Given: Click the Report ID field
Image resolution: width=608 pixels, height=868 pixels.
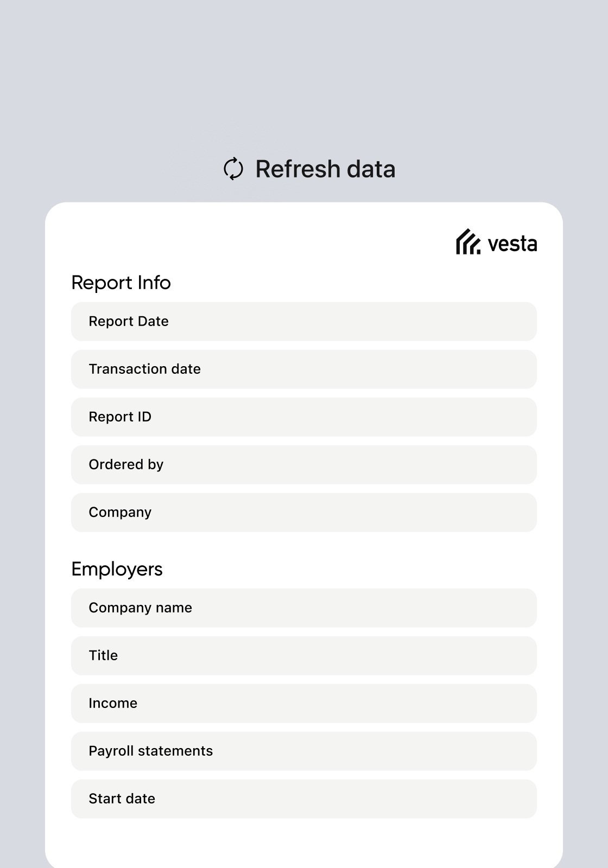Looking at the screenshot, I should pos(303,417).
